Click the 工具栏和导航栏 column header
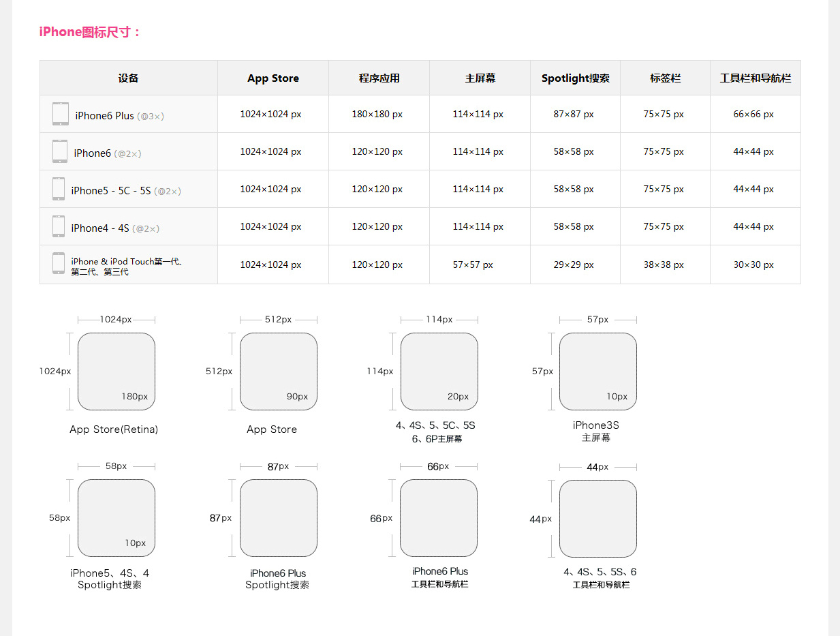 point(755,78)
